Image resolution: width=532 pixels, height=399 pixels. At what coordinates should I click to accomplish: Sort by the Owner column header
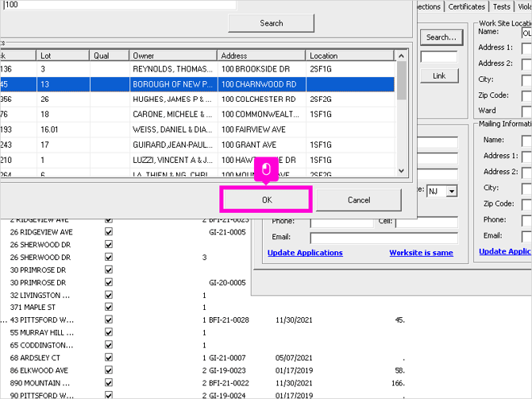[x=173, y=56]
